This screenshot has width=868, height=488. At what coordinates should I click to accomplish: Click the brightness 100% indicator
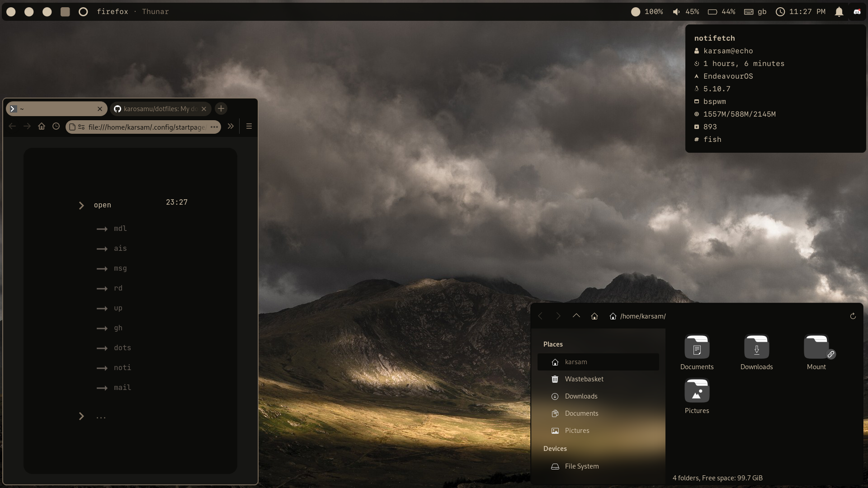point(647,12)
